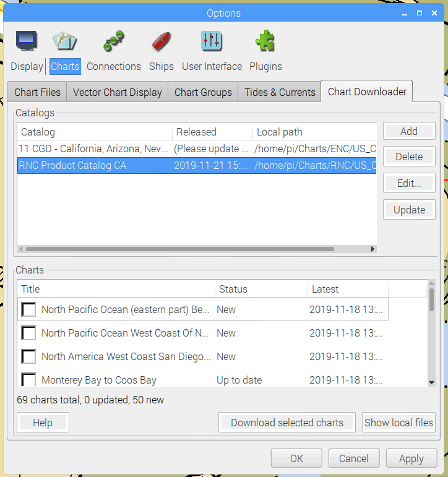Screen dimensions: 448x477
Task: Delete the selected catalog
Action: [409, 157]
